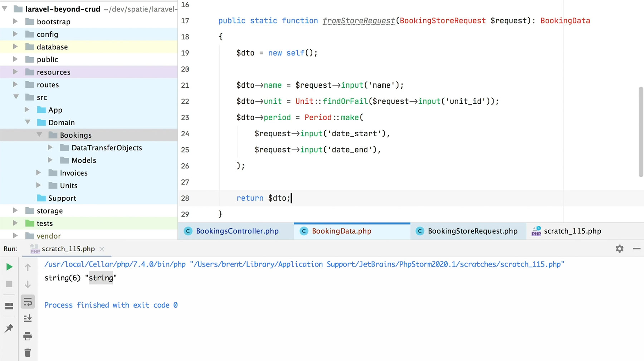This screenshot has height=361, width=644.
Task: Expand the Invoices folder arrow
Action: tap(39, 173)
